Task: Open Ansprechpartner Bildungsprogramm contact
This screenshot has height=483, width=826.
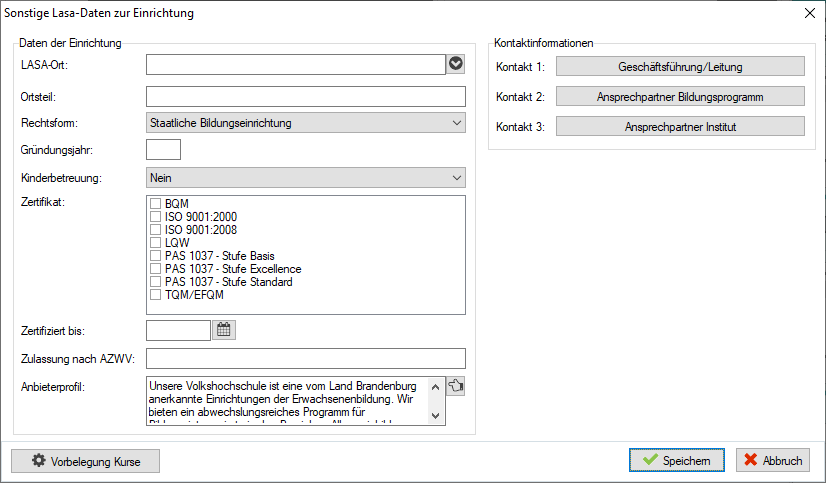Action: coord(680,97)
